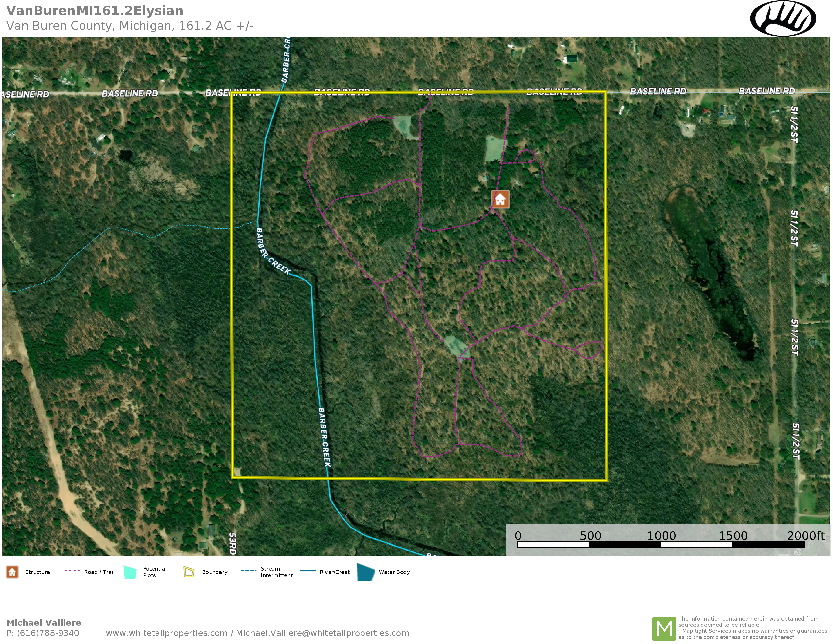The height and width of the screenshot is (644, 833).
Task: Click the Water Body legend icon
Action: pyautogui.click(x=366, y=572)
